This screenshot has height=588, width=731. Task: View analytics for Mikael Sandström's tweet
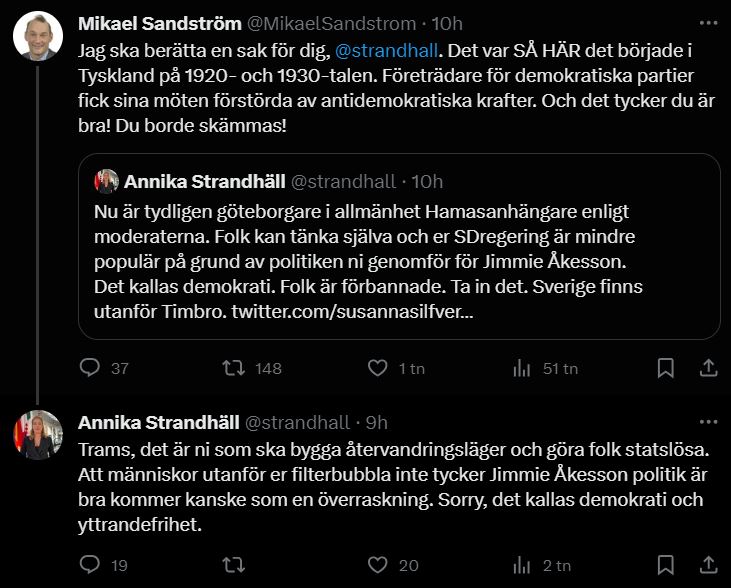pyautogui.click(x=521, y=368)
